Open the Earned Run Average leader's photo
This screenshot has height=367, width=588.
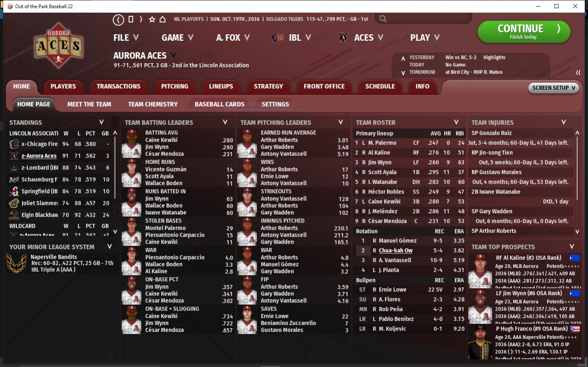pyautogui.click(x=247, y=144)
